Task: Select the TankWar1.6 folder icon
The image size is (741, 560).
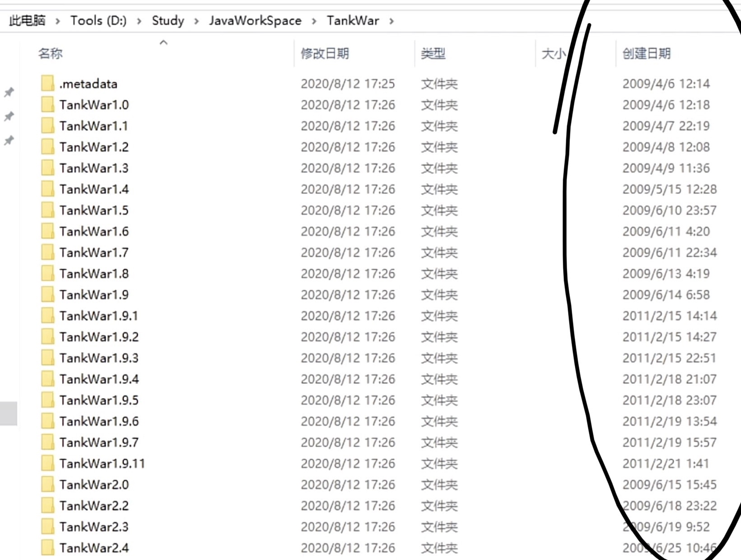Action: click(x=47, y=231)
